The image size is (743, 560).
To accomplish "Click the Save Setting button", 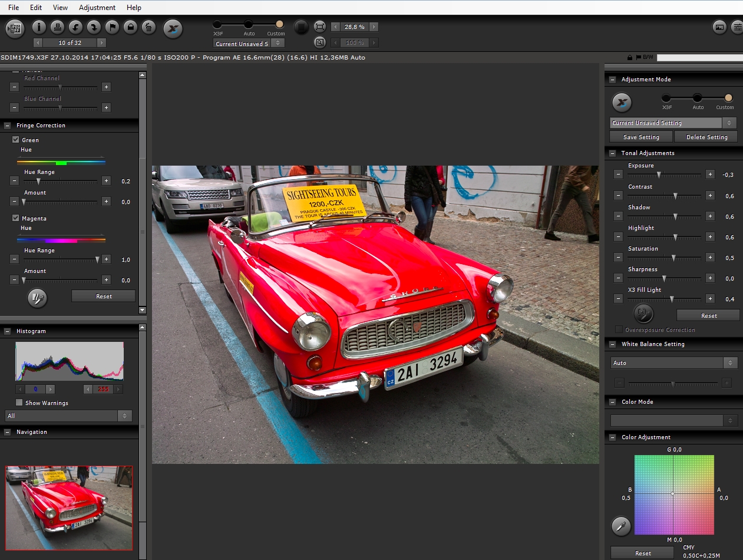I will pos(641,137).
